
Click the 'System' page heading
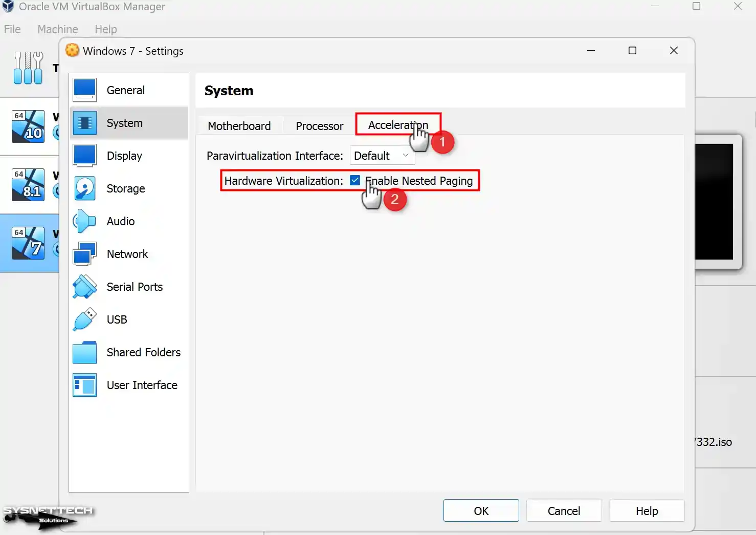[x=229, y=91]
